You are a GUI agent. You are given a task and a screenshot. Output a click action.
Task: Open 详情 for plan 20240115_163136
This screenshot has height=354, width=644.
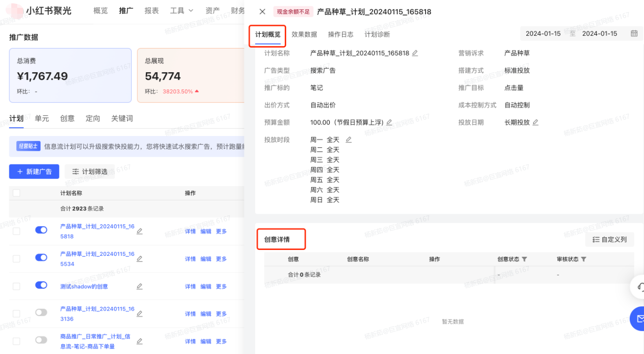(x=190, y=314)
